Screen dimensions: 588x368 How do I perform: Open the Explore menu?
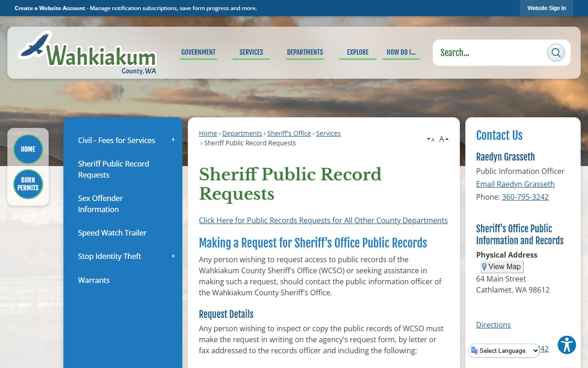tap(358, 52)
